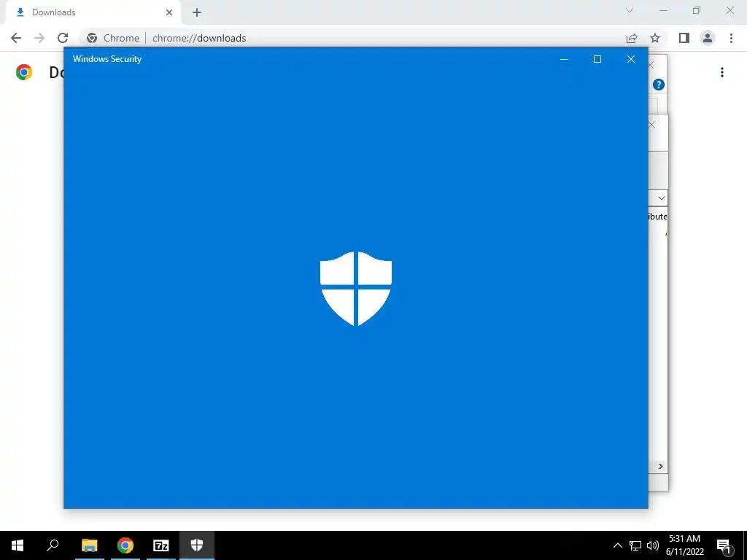Click Windows Security taskbar shield icon

point(197,545)
